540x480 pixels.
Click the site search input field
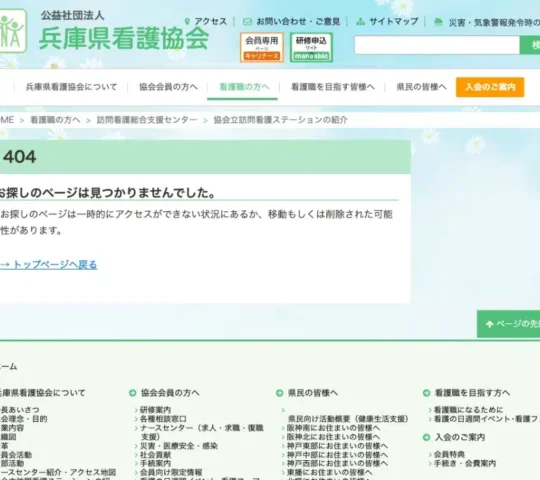[x=437, y=45]
